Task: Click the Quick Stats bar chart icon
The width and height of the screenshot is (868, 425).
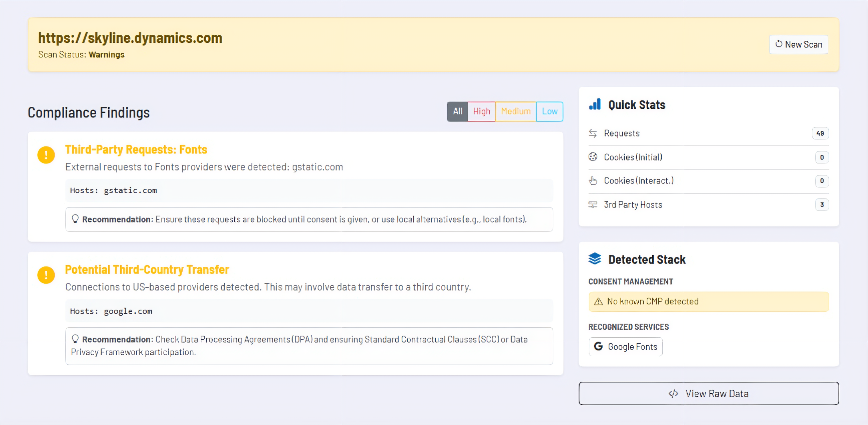Action: click(595, 104)
